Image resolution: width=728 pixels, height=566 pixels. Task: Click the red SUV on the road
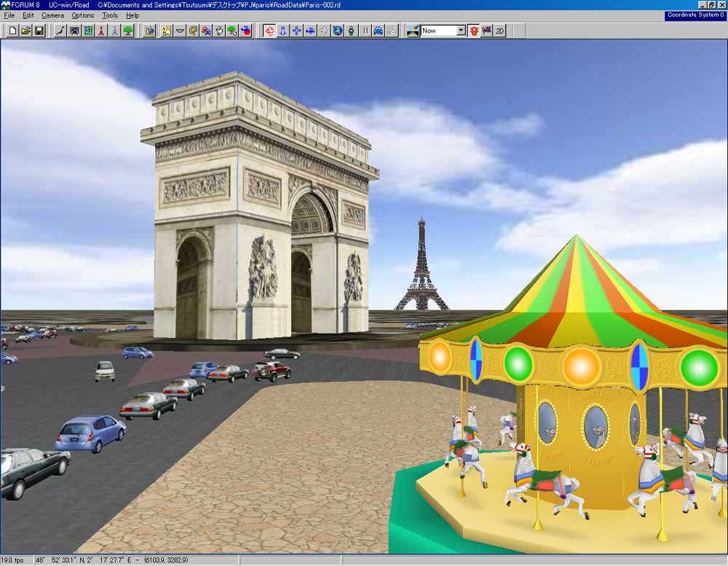(272, 371)
